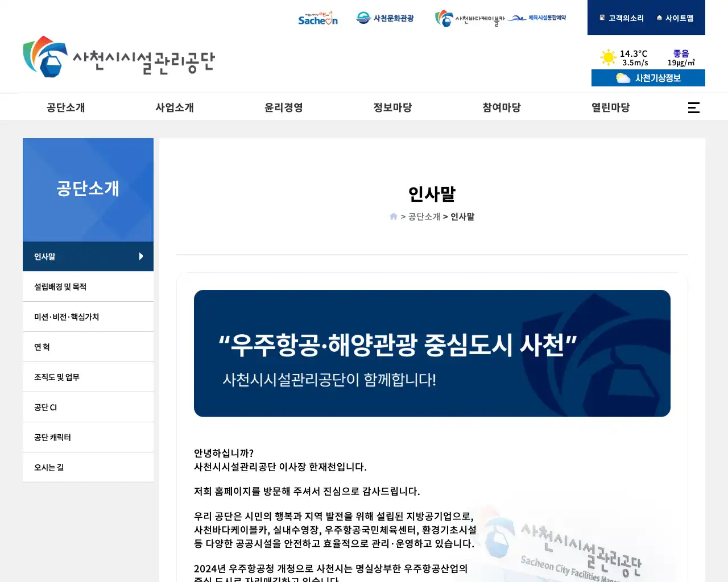Open 공단 캐릭터 sidebar item
The width and height of the screenshot is (728, 582).
click(x=88, y=437)
